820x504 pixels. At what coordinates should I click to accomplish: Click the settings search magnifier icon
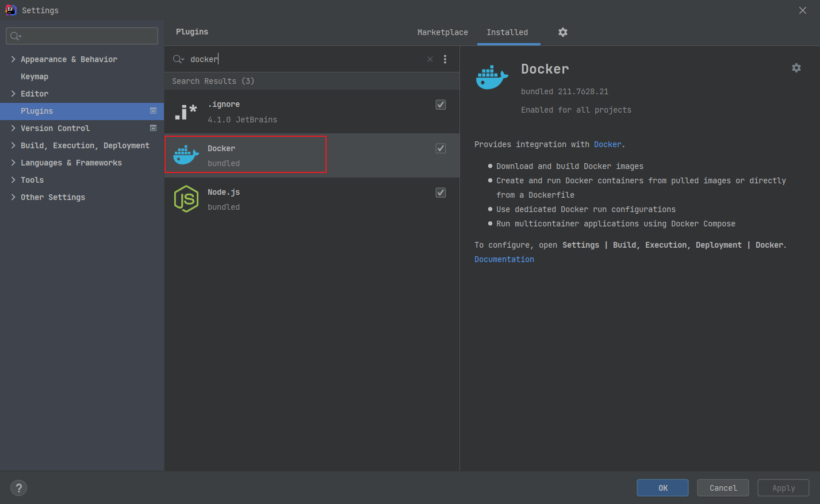tap(16, 36)
